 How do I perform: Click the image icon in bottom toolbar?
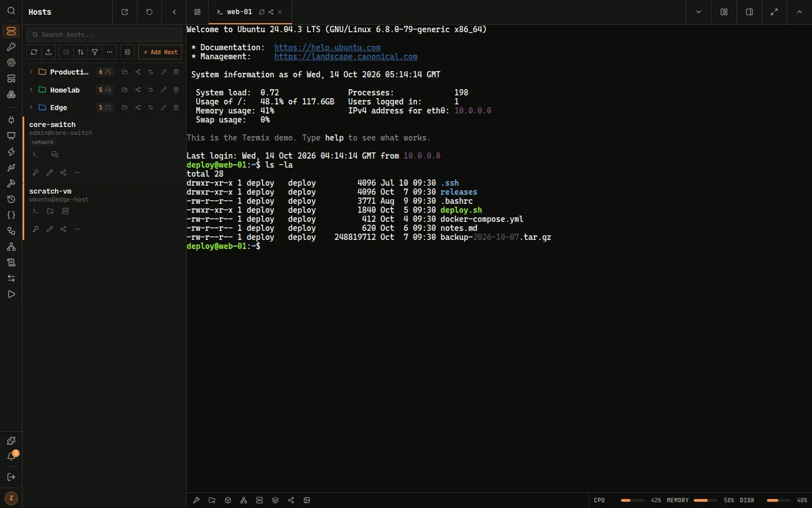coord(307,500)
